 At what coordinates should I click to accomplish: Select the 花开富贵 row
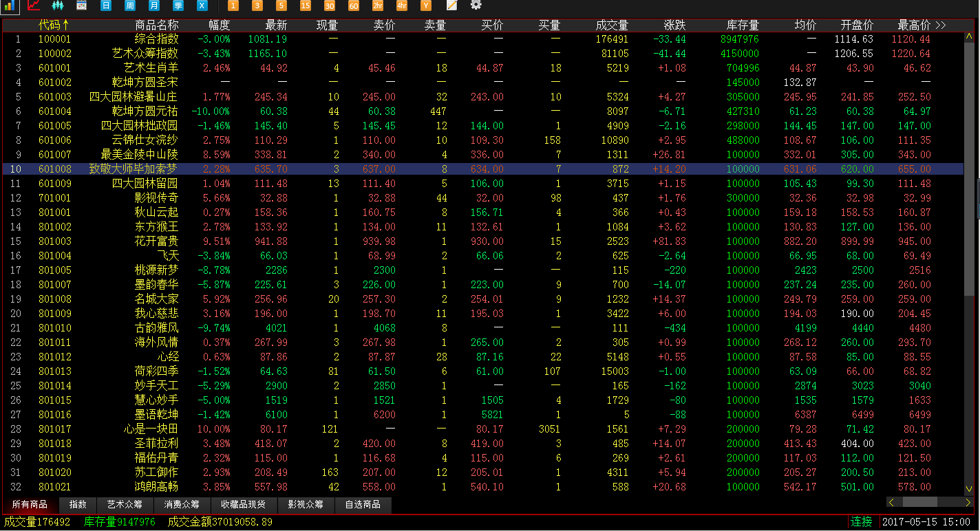click(482, 241)
